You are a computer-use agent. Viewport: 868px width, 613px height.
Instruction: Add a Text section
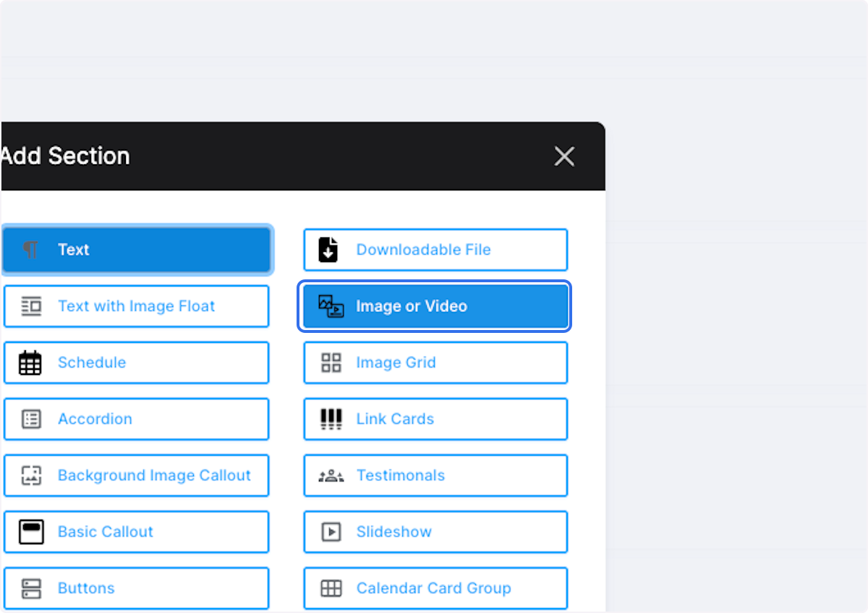(x=136, y=250)
